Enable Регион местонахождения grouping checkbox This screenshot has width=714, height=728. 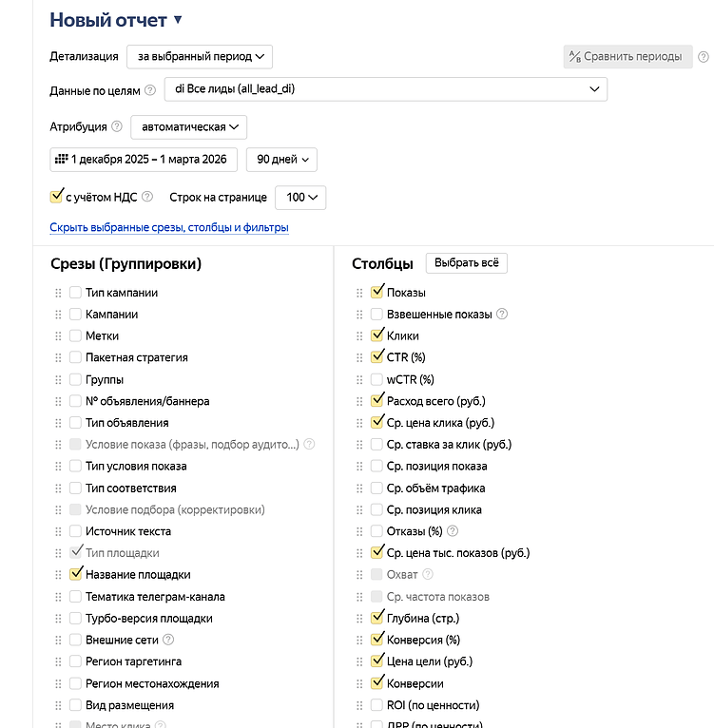click(75, 683)
